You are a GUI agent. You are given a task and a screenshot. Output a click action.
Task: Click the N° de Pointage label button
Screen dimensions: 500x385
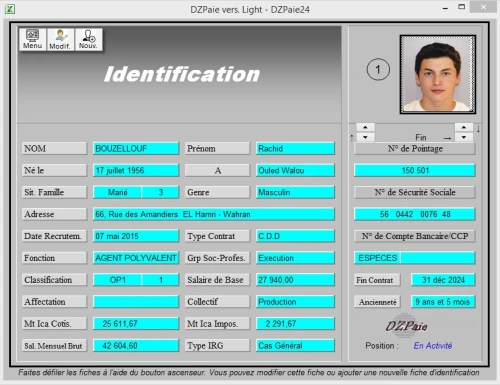[415, 148]
